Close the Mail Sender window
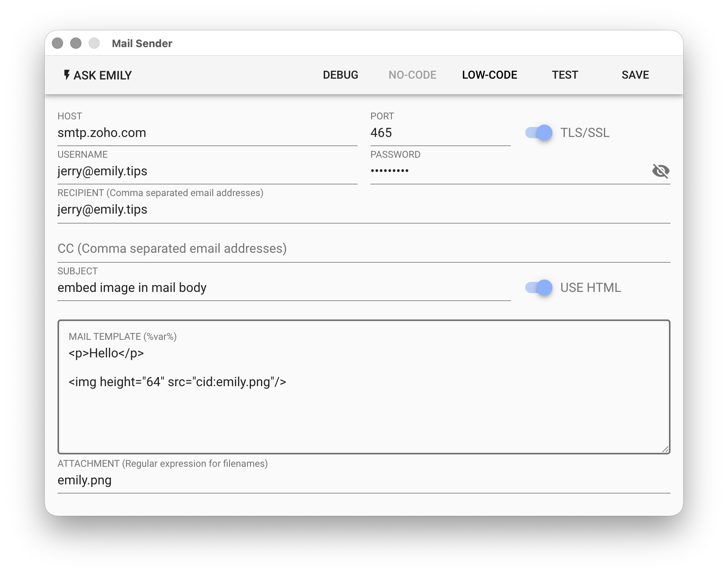The image size is (728, 575). 57,43
